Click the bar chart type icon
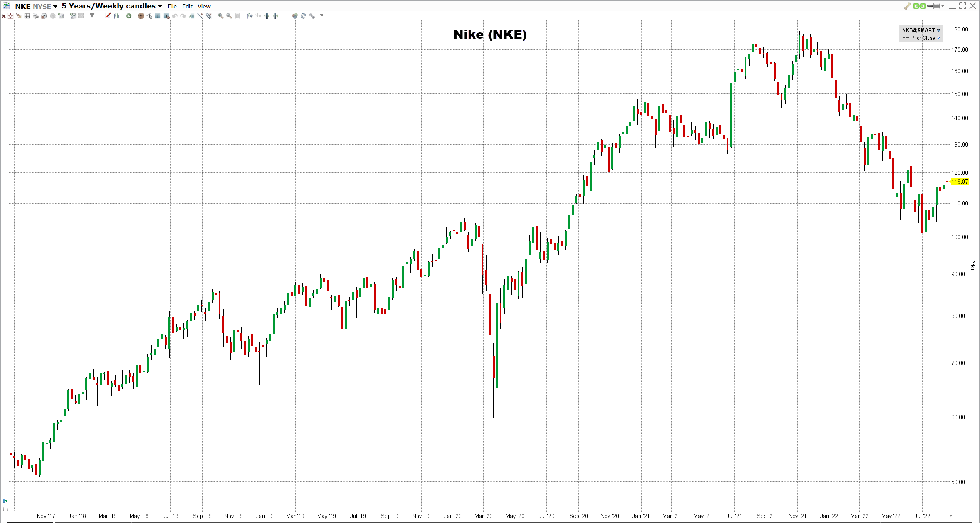980x523 pixels. coord(116,16)
